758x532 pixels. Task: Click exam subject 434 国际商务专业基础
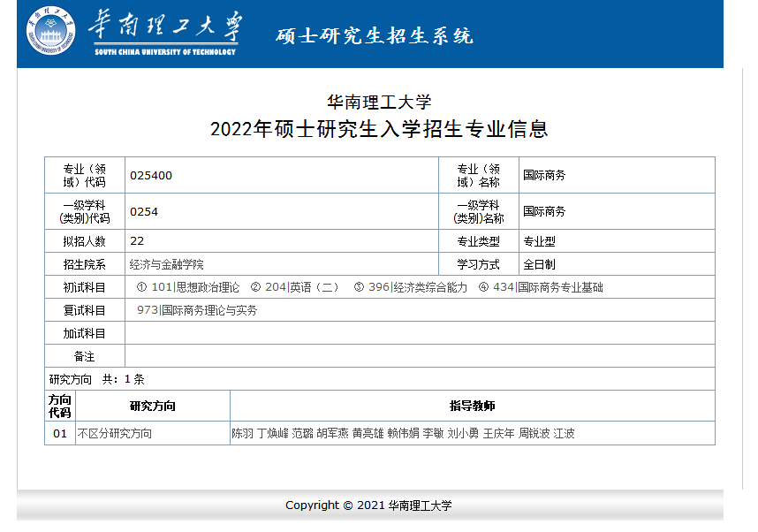click(541, 287)
